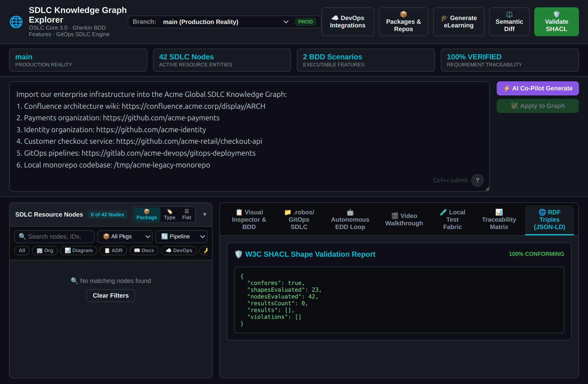Toggle the ADR filter chip
Viewport: 588px width, 384px height.
point(113,250)
